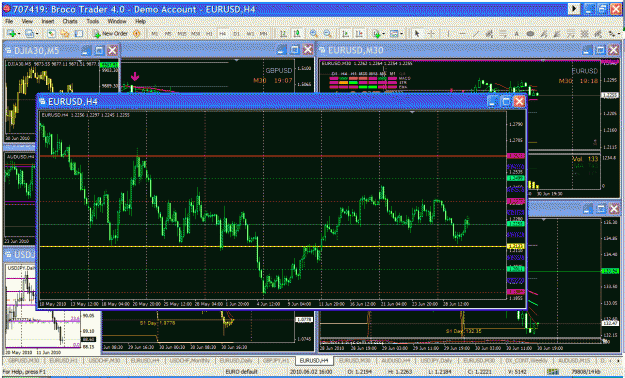Viewport: 625px width, 378px height.
Task: Switch timeframe to M15
Action: (182, 34)
